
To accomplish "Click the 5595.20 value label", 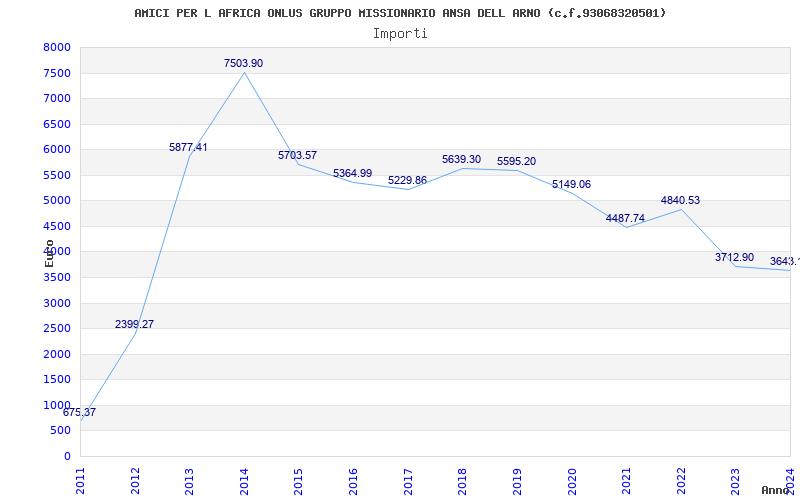I will pos(516,161).
